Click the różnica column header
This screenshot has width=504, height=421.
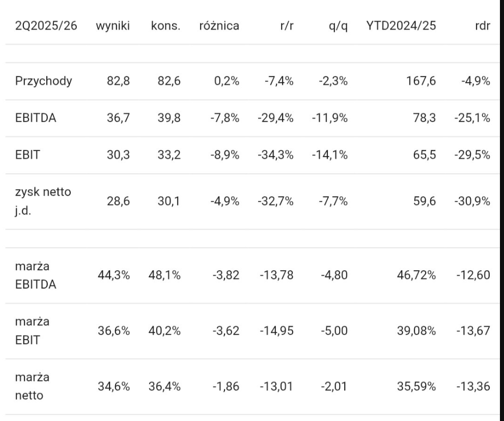tap(219, 25)
